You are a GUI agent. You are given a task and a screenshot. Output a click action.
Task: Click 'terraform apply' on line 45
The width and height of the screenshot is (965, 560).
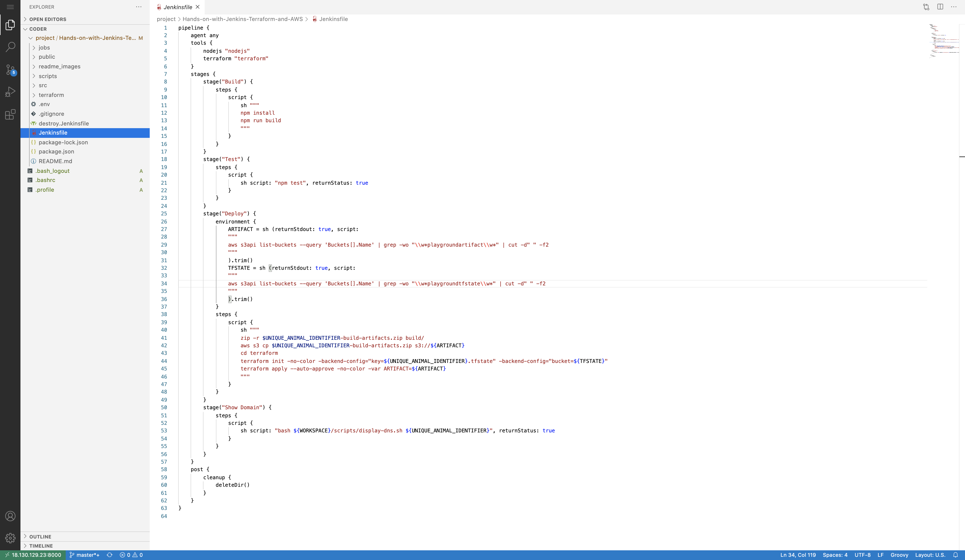[x=264, y=369]
